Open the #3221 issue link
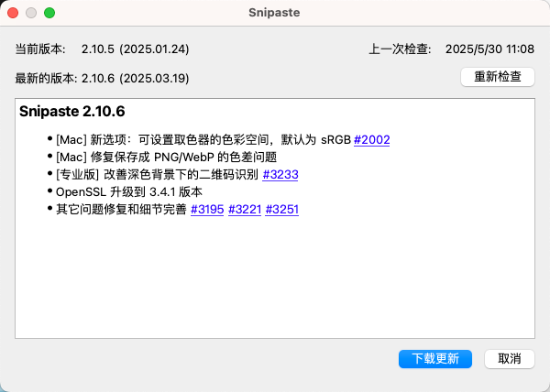Image resolution: width=550 pixels, height=392 pixels. coord(244,210)
